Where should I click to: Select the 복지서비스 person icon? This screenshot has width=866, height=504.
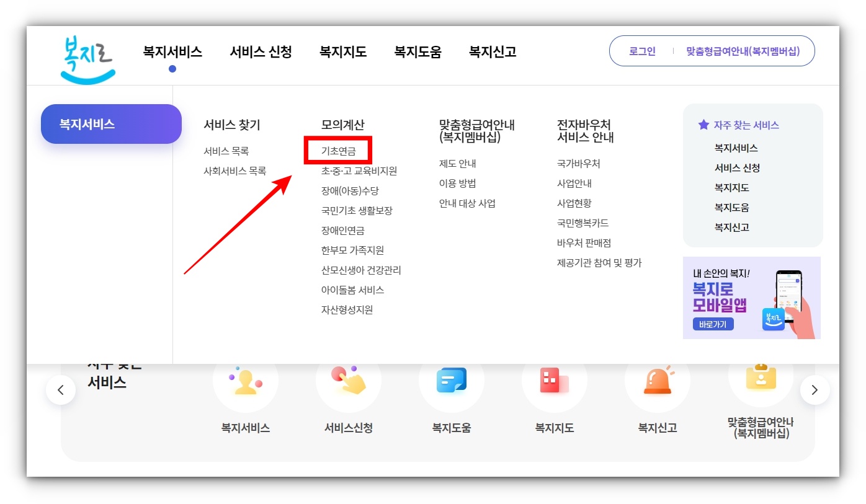click(x=246, y=381)
